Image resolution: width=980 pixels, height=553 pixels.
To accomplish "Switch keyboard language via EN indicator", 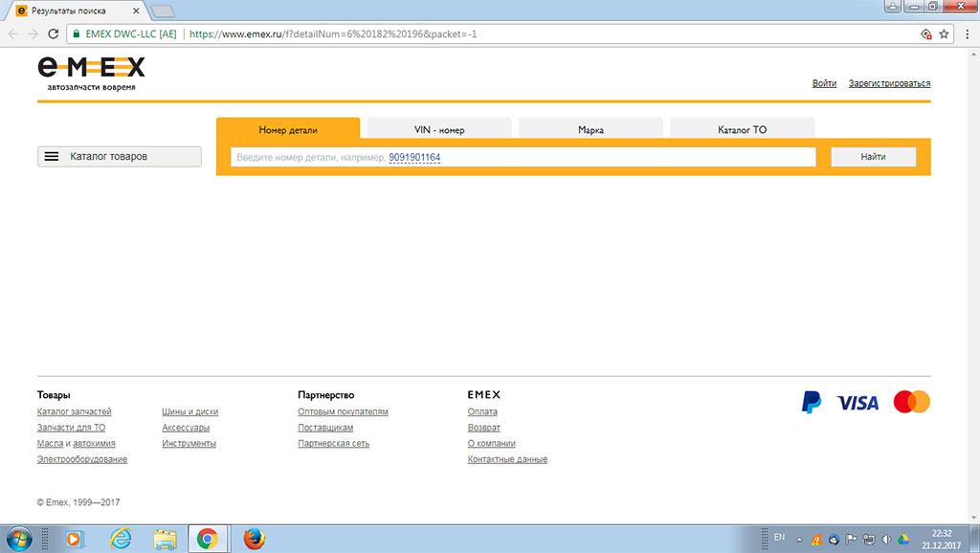I will (x=779, y=537).
